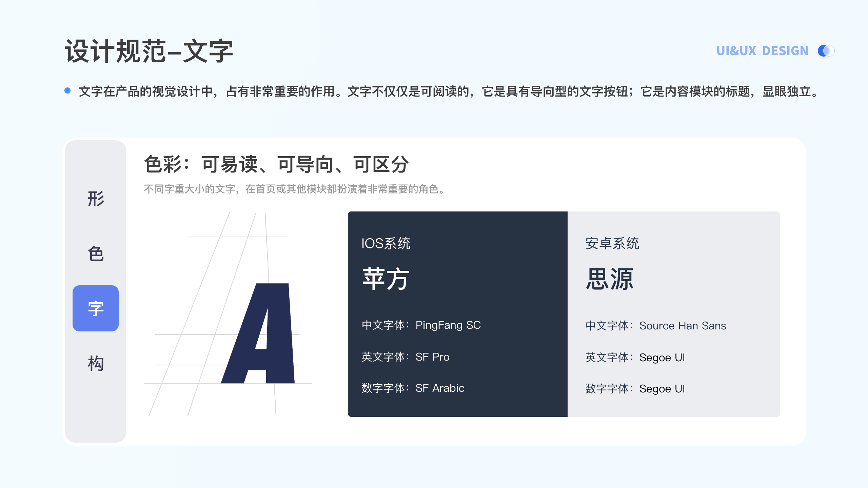
Task: Click the UI&UX DESIGN label
Action: tap(762, 51)
